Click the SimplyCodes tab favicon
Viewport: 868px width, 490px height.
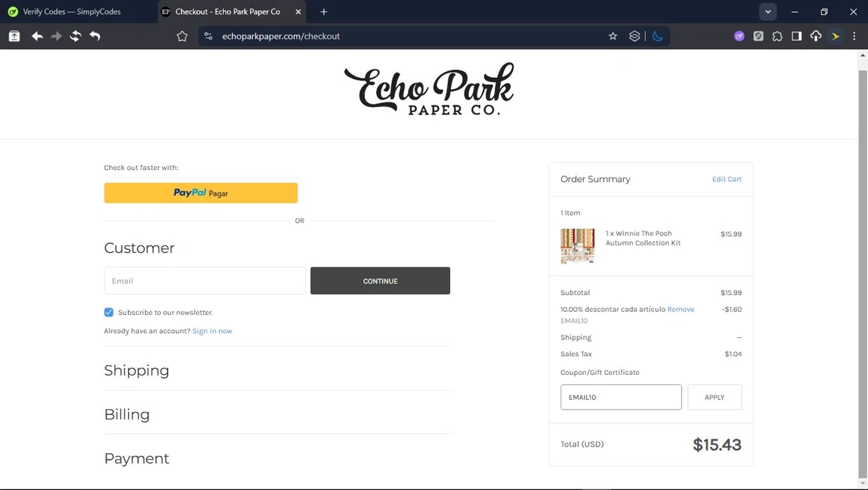click(13, 12)
